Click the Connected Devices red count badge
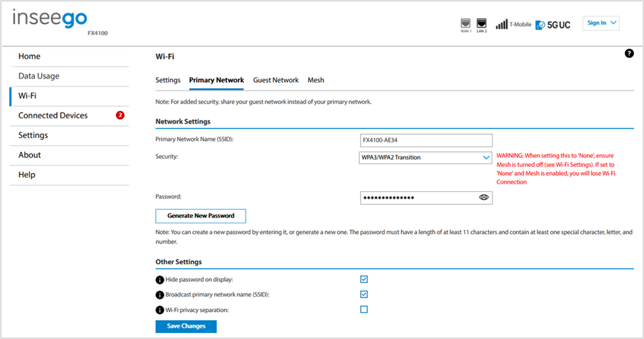 (120, 115)
